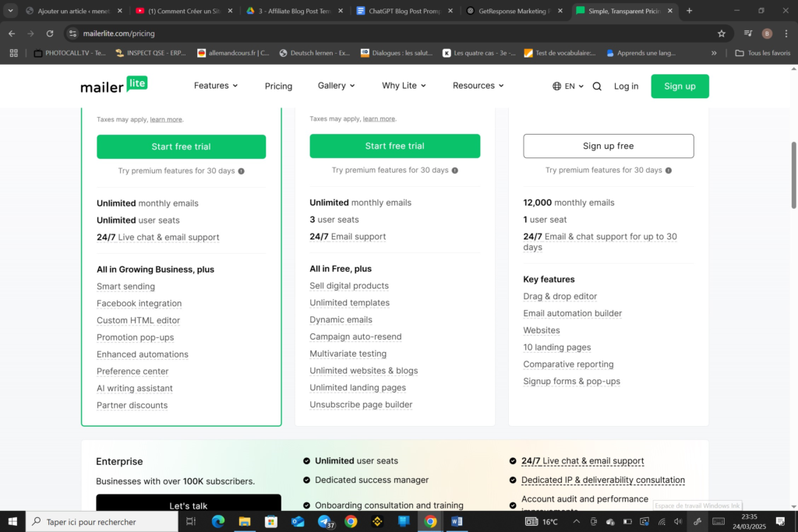
Task: Expand the Gallery menu
Action: pos(337,86)
